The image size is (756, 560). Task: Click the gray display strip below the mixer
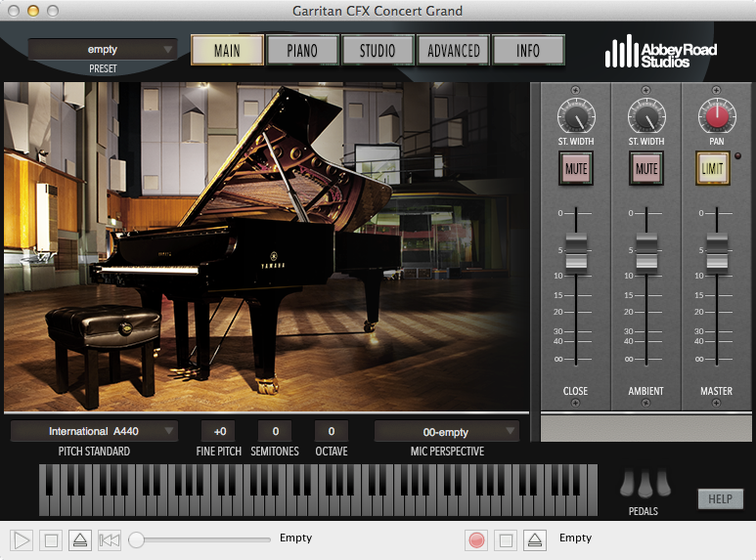pyautogui.click(x=646, y=428)
